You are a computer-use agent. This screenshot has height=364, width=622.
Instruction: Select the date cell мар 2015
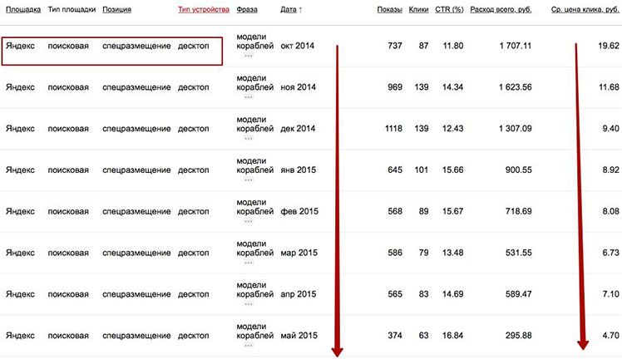[299, 253]
